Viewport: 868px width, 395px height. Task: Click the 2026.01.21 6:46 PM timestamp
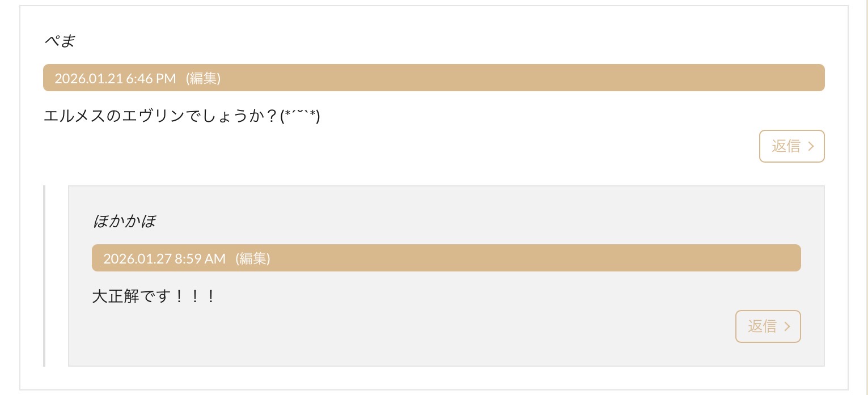tap(115, 78)
